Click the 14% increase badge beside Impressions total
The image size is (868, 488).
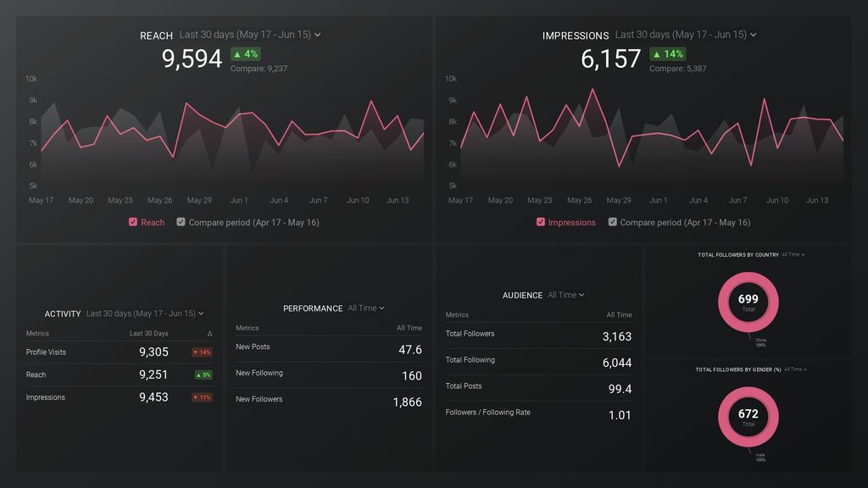click(x=666, y=53)
